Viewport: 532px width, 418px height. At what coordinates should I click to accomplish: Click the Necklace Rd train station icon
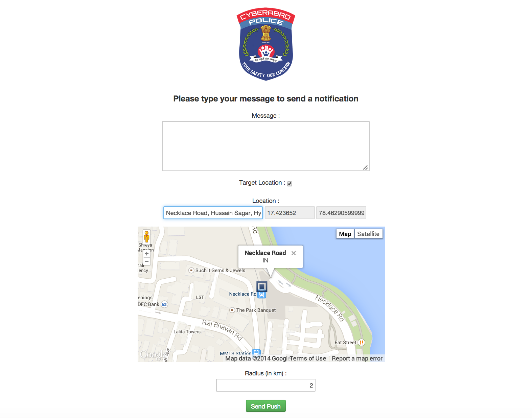pos(262,295)
